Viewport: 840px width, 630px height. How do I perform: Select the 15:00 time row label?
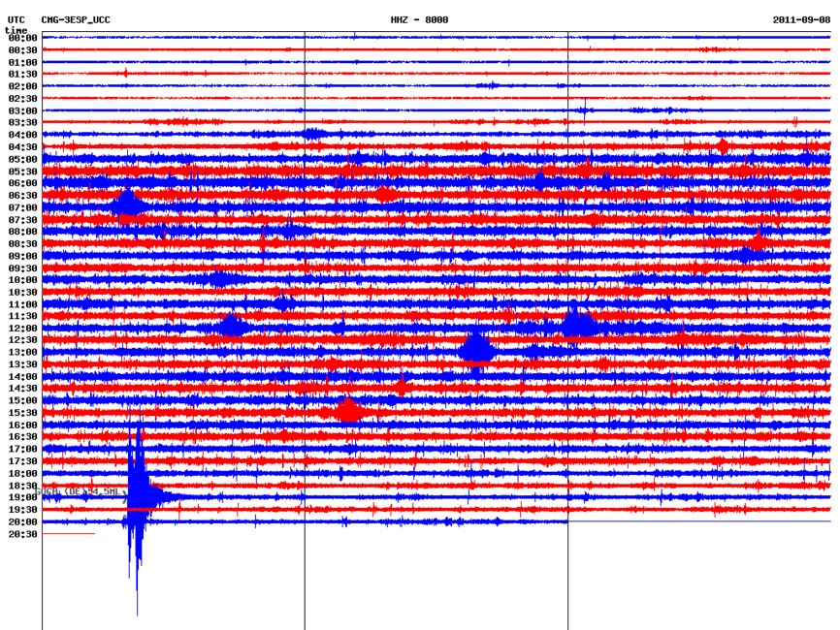[22, 400]
